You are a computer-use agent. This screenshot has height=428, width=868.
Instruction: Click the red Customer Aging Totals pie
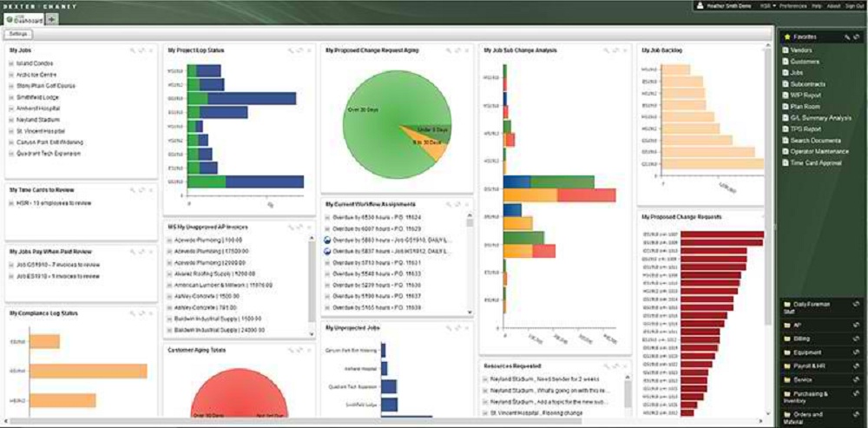240,391
